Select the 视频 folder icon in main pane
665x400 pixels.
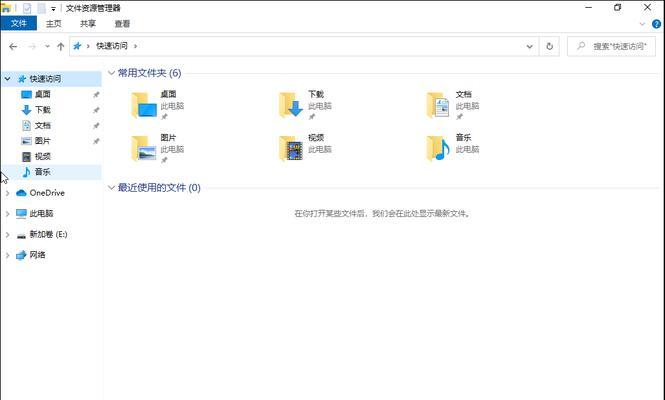pos(291,148)
